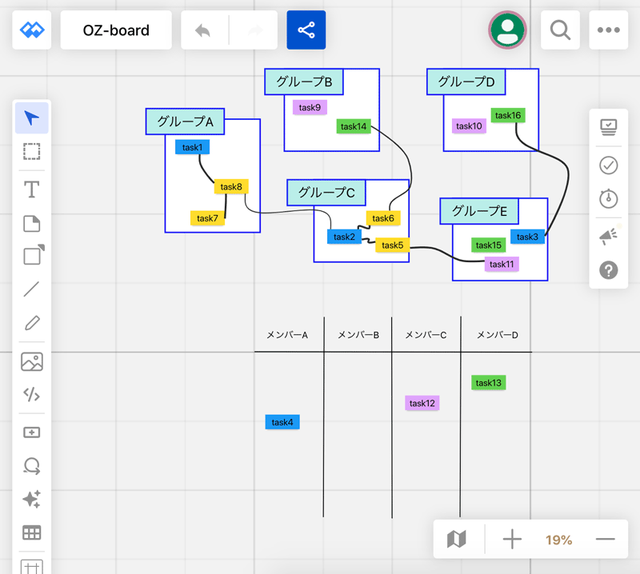The height and width of the screenshot is (574, 640).
Task: Select the arrow cursor tool
Action: [x=32, y=118]
